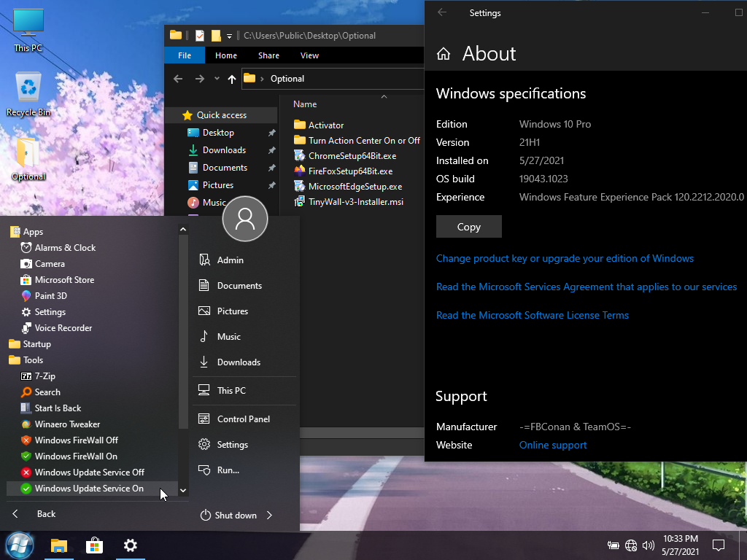Open the Quick Access Toolbar customize dropdown

point(229,36)
